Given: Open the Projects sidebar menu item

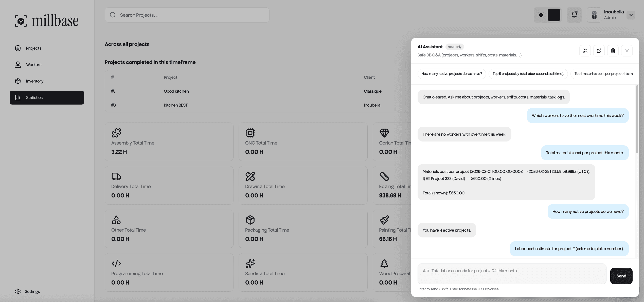Looking at the screenshot, I should point(33,48).
